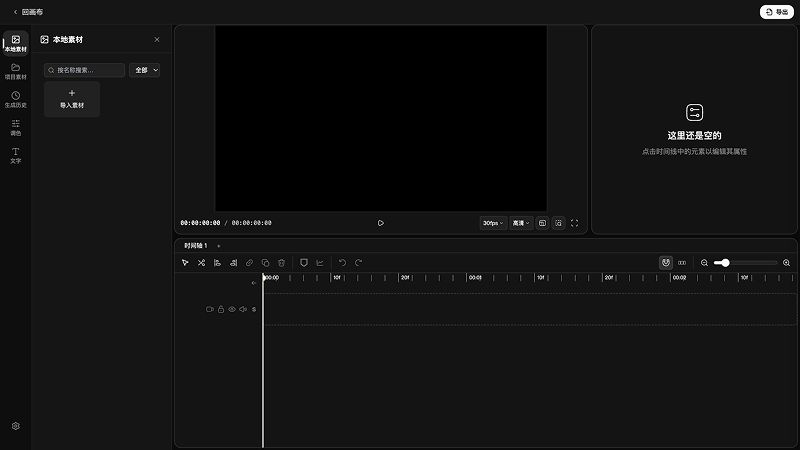Open the 本地素材 sidebar tab
The image size is (800, 450).
15,43
